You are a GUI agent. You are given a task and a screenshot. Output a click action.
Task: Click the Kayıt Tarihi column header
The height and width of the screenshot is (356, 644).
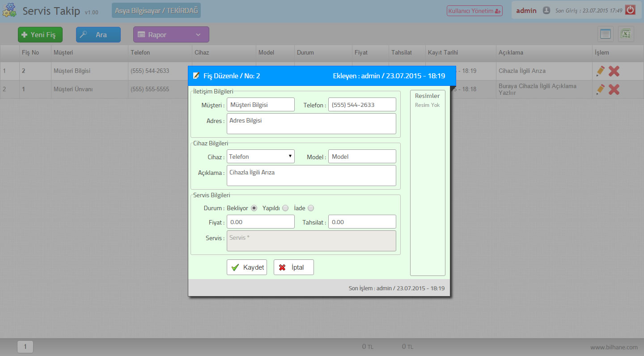[443, 52]
